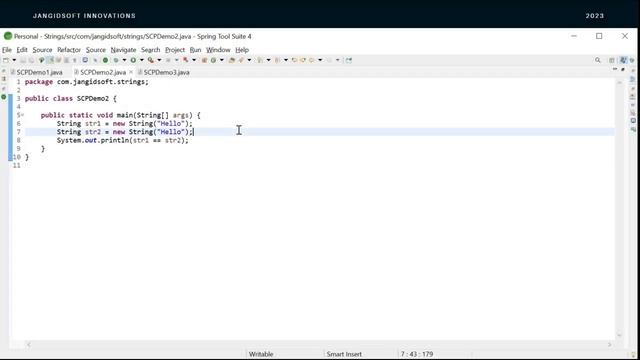Launch Debug with the bug icon

[x=116, y=60]
